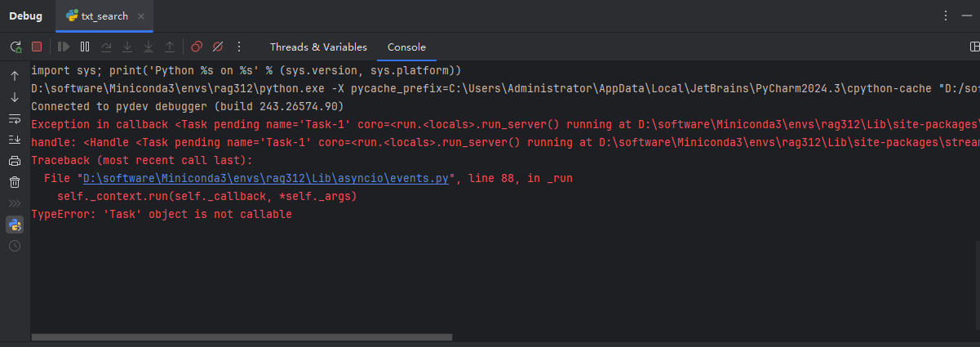980x347 pixels.
Task: Click the Print console output icon
Action: [x=15, y=161]
